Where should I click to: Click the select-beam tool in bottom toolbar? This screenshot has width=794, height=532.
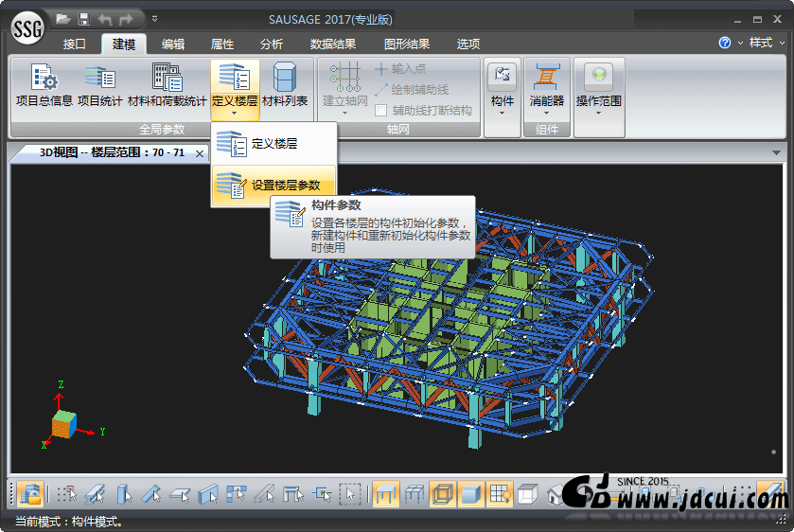(x=95, y=493)
